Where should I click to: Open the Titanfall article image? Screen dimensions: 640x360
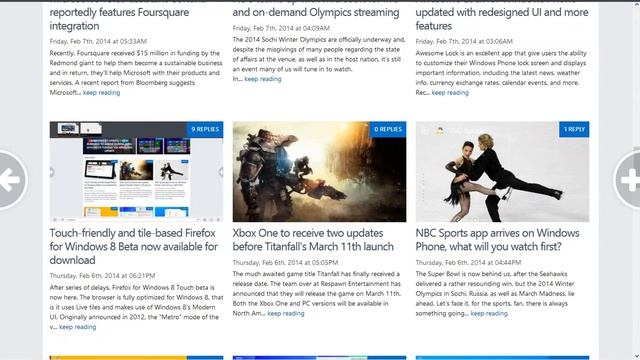click(x=319, y=171)
